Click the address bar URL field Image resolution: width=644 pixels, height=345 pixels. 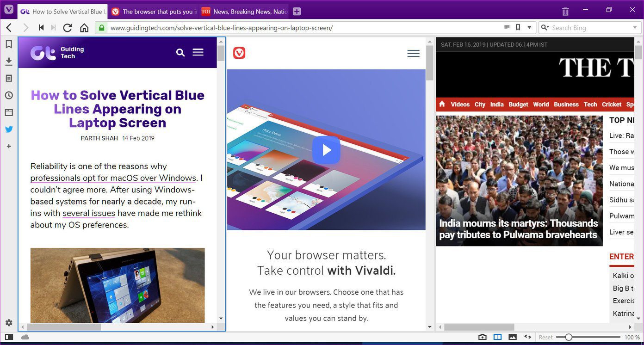[305, 28]
